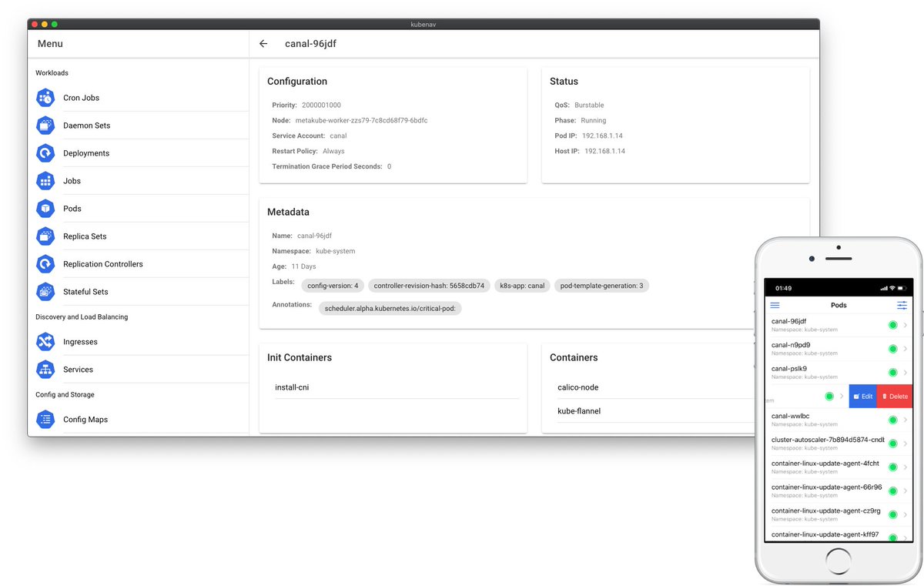Expand cluster-autoscaler pod with chevron
The image size is (924, 586).
906,444
